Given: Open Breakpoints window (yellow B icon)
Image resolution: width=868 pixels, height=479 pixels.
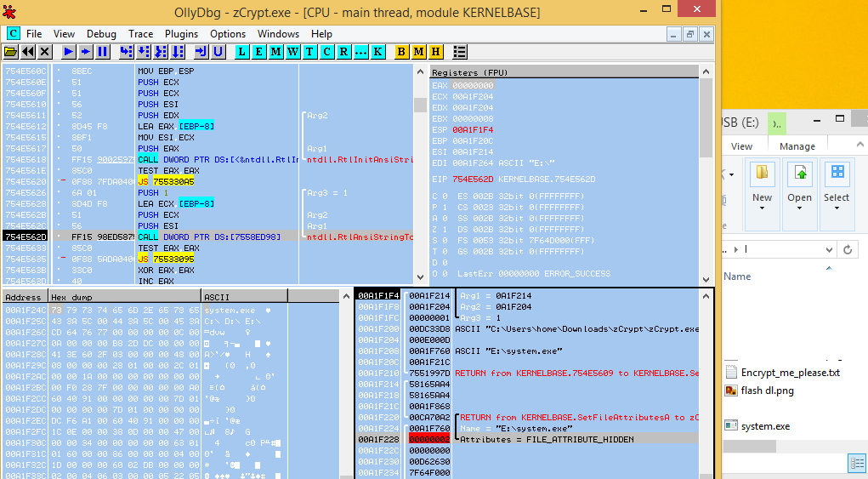Looking at the screenshot, I should 402,52.
